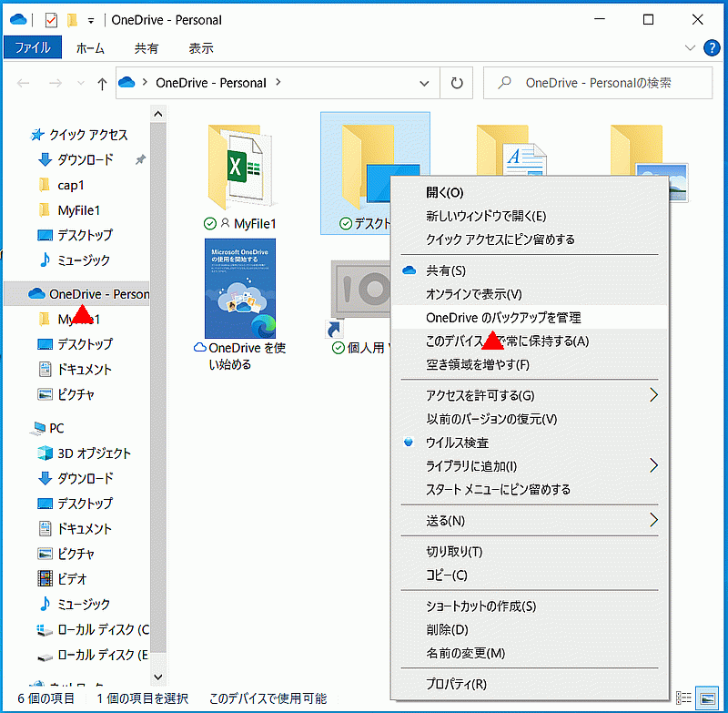
Task: Expand the 送る(N) submenu
Action: click(x=653, y=520)
